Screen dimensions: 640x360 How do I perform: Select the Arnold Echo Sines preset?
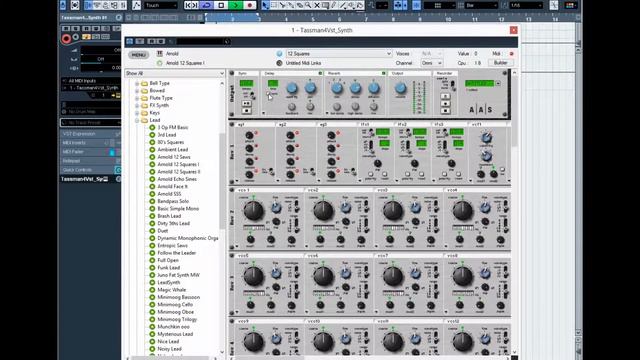177,179
